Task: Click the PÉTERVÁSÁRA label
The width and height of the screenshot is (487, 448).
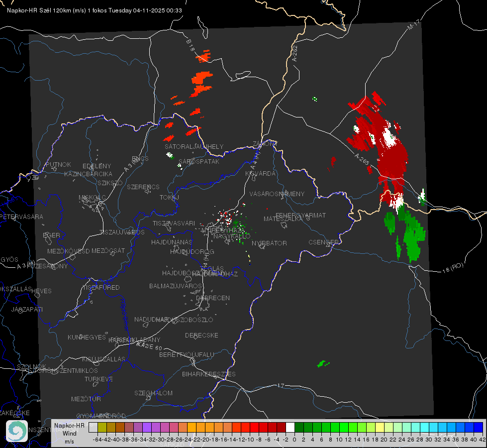Action: tap(22, 217)
